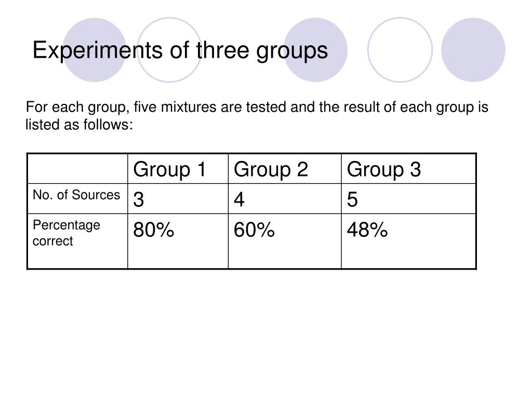Screen dimensions: 532x399
Task: Select the 'Group 2' header cell
Action: pyautogui.click(x=285, y=169)
